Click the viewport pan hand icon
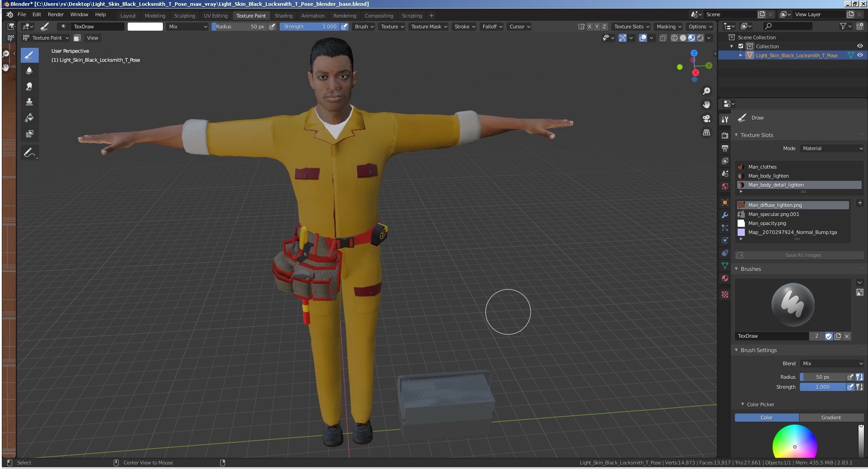Image resolution: width=868 pixels, height=469 pixels. [x=706, y=105]
